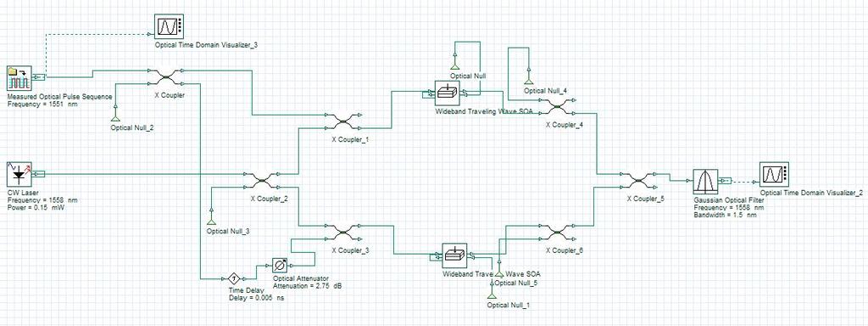
Task: Click output port of Measured Optical Pulse Sequence
Action: [x=37, y=77]
